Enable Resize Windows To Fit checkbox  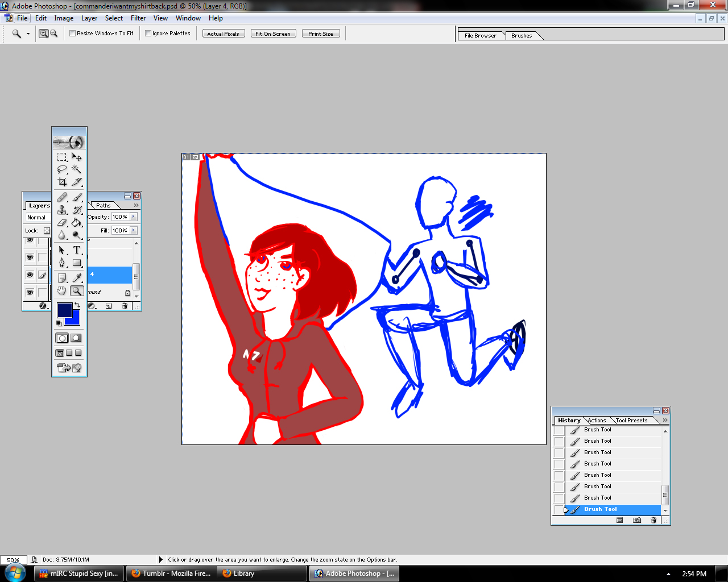73,34
